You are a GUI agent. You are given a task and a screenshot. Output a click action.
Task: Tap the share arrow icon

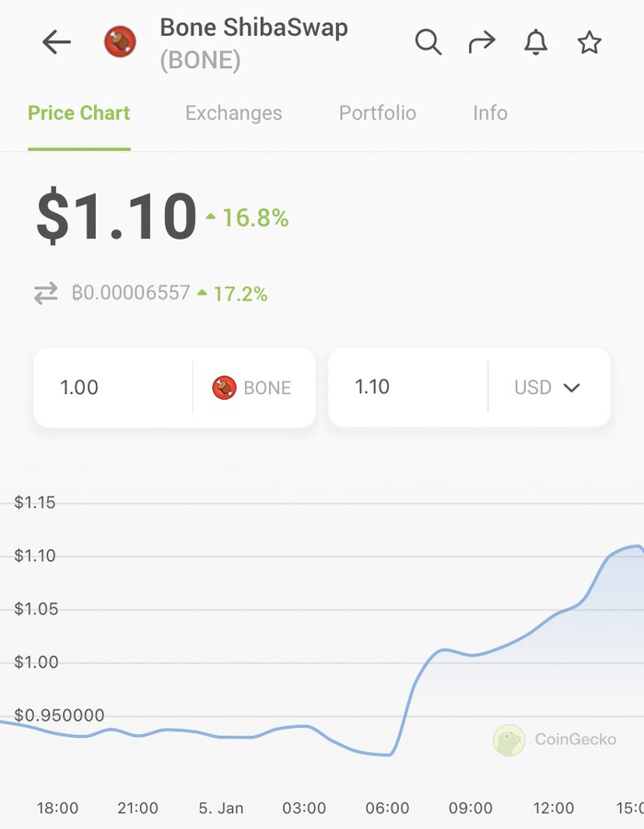point(482,42)
